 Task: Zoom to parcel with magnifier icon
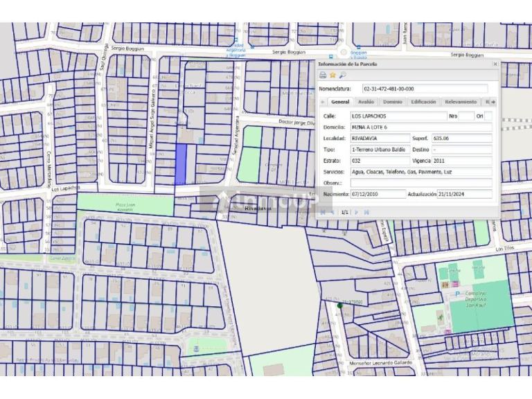pyautogui.click(x=342, y=75)
